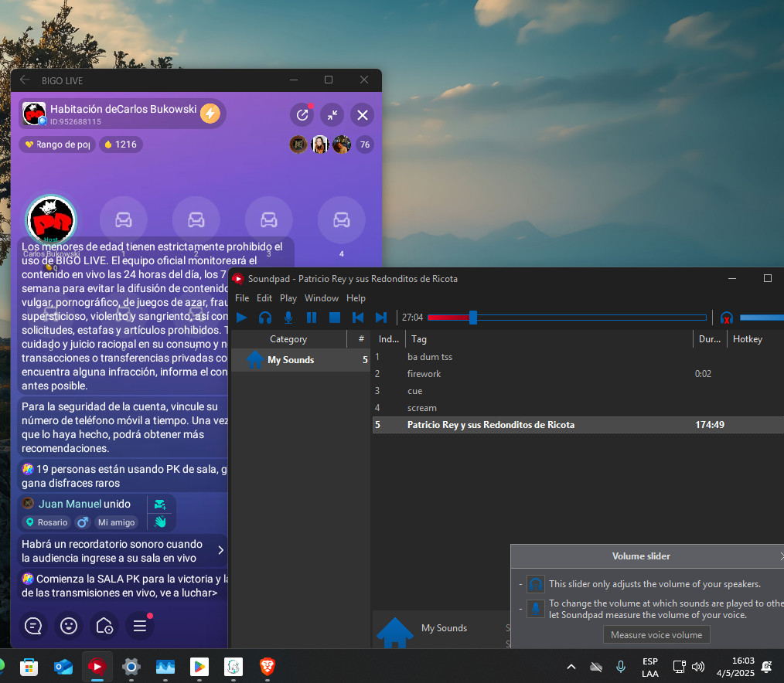Open the Window menu in Soundpad
The image size is (784, 683).
coord(322,297)
